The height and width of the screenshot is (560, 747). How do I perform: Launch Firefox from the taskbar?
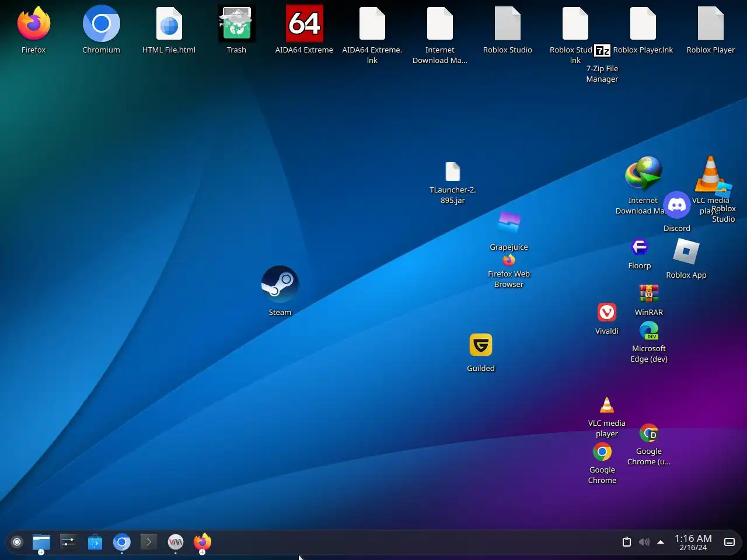coord(203,542)
